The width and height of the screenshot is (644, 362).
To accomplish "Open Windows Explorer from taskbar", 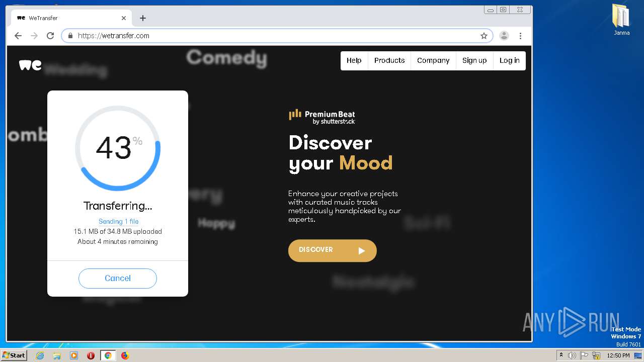I will click(x=57, y=355).
